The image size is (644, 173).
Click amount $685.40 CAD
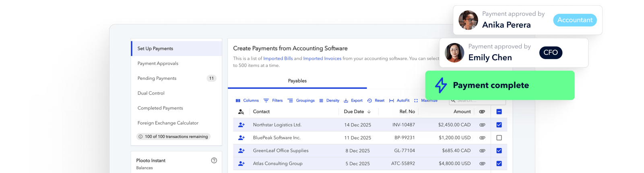(456, 151)
